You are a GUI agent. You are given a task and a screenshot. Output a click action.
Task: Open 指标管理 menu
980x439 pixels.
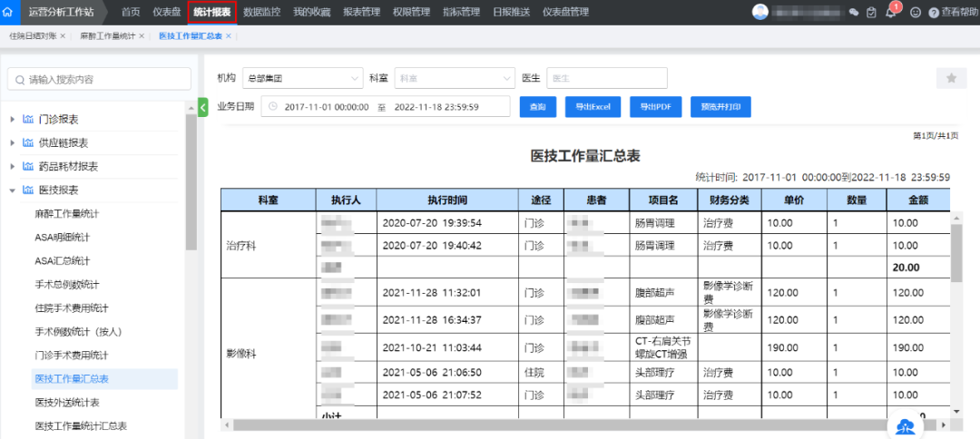pyautogui.click(x=462, y=12)
